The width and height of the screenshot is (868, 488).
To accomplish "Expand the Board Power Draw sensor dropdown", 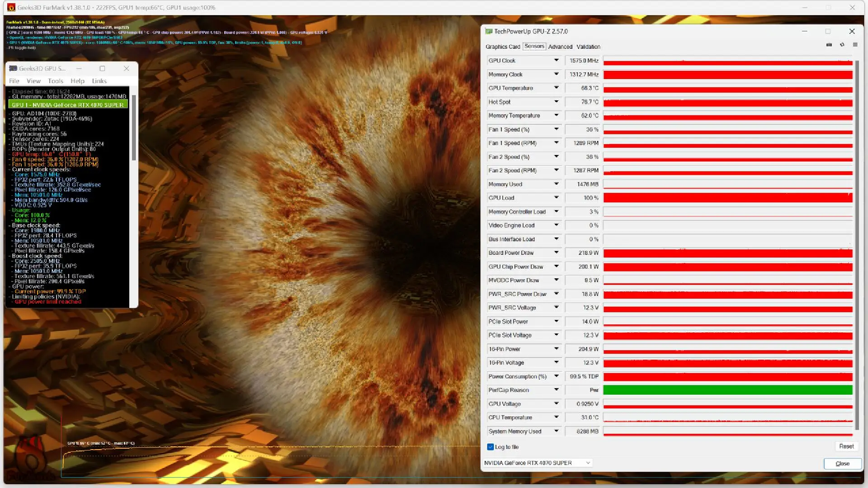I will [x=555, y=253].
